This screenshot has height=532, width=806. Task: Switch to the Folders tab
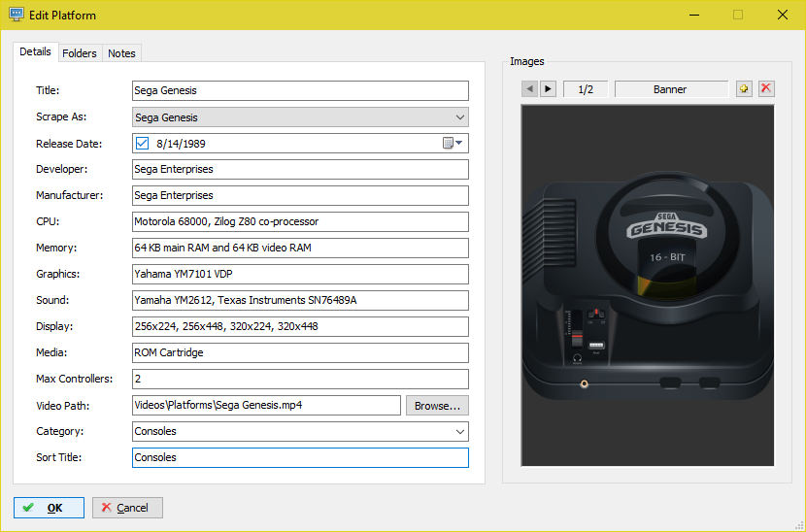click(x=80, y=53)
